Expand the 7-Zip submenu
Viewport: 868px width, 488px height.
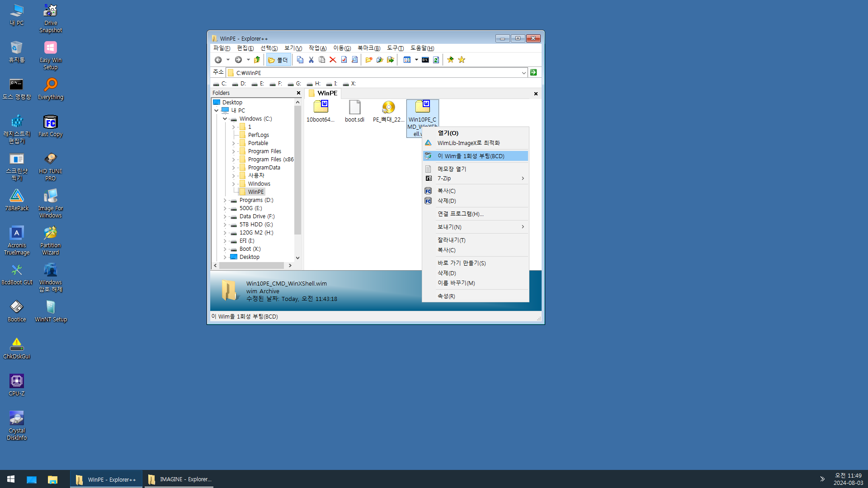tap(476, 178)
